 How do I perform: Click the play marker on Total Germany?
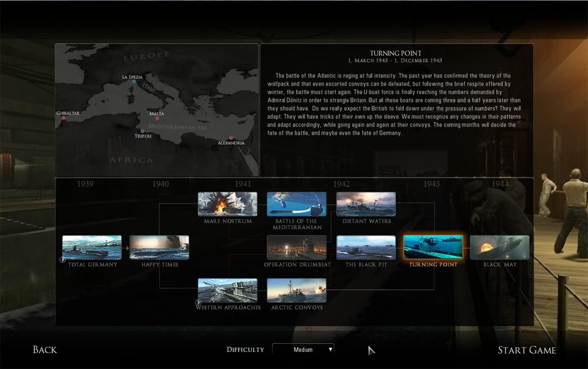63,260
